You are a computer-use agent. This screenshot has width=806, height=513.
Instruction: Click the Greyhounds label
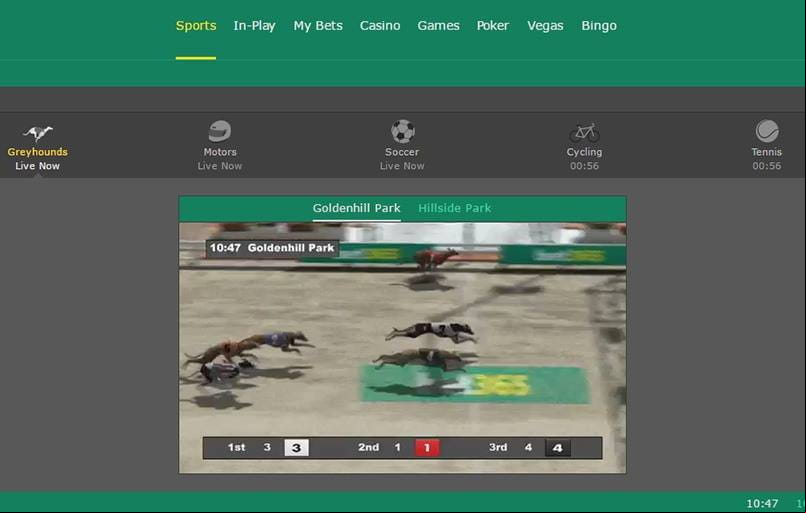(38, 152)
